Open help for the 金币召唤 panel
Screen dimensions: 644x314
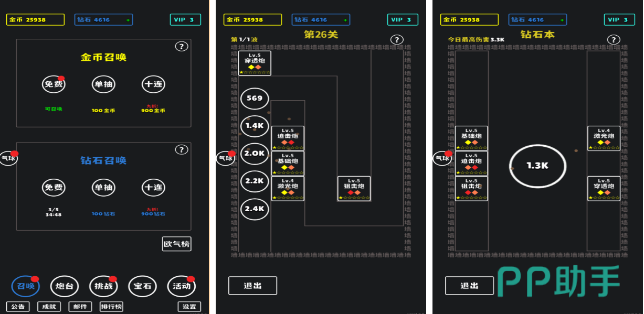coord(182,47)
